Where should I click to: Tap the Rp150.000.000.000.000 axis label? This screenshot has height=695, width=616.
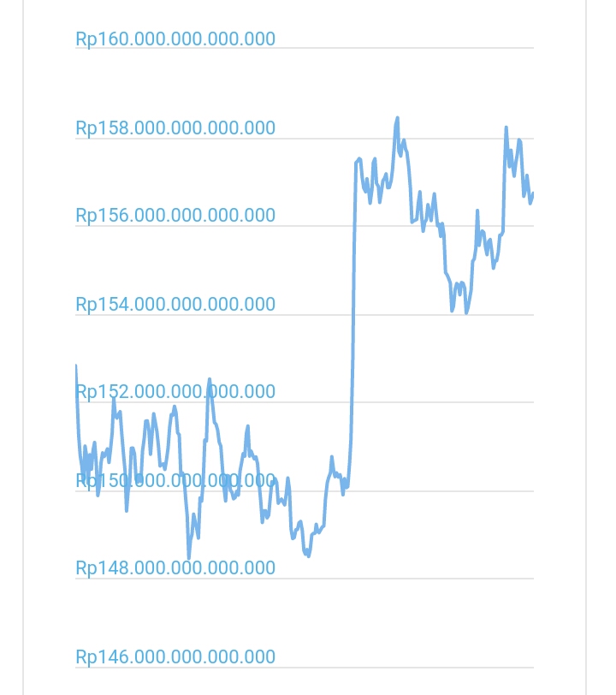coord(175,481)
